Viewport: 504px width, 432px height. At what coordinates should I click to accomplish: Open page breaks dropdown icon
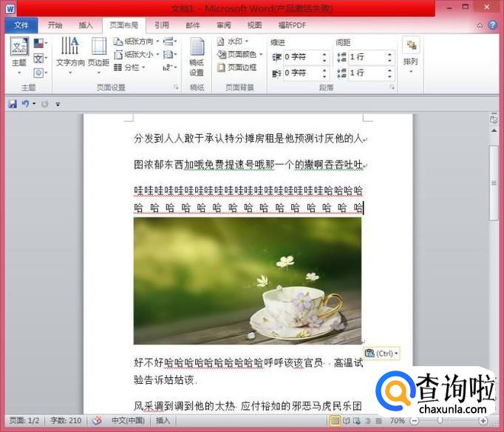coord(170,41)
